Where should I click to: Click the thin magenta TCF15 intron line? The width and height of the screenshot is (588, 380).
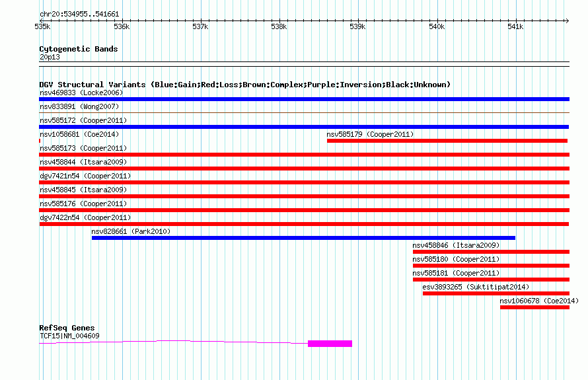[173, 342]
